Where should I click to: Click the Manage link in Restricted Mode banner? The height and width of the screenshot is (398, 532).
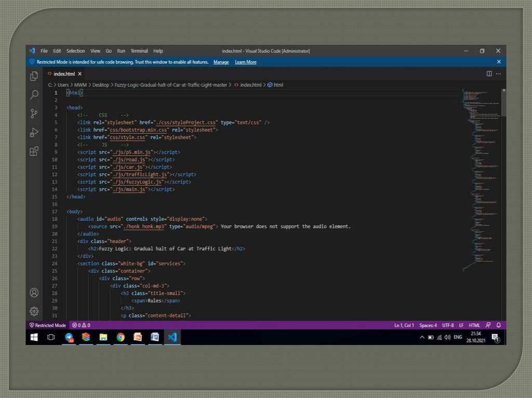pyautogui.click(x=221, y=62)
